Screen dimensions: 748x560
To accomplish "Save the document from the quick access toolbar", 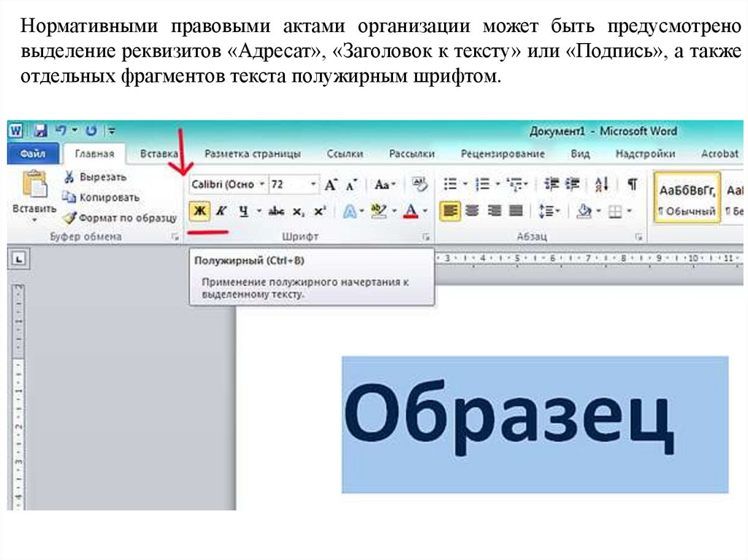I will 41,130.
